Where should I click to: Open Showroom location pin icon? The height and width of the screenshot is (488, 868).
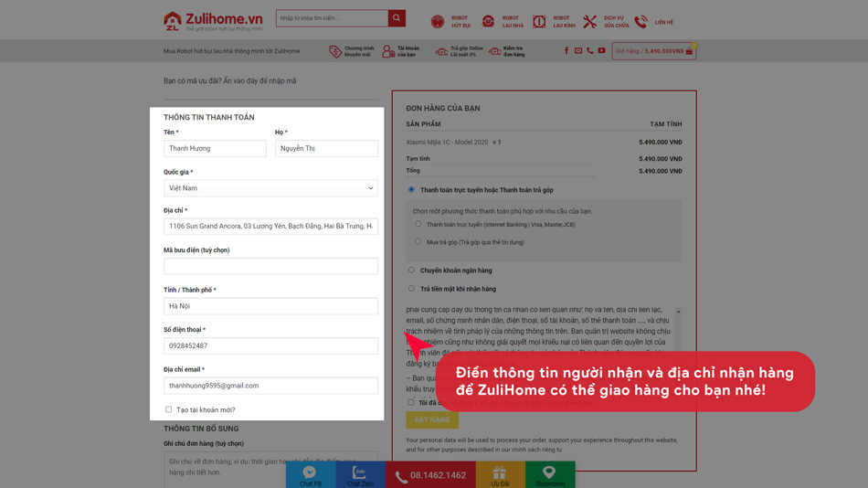[549, 474]
